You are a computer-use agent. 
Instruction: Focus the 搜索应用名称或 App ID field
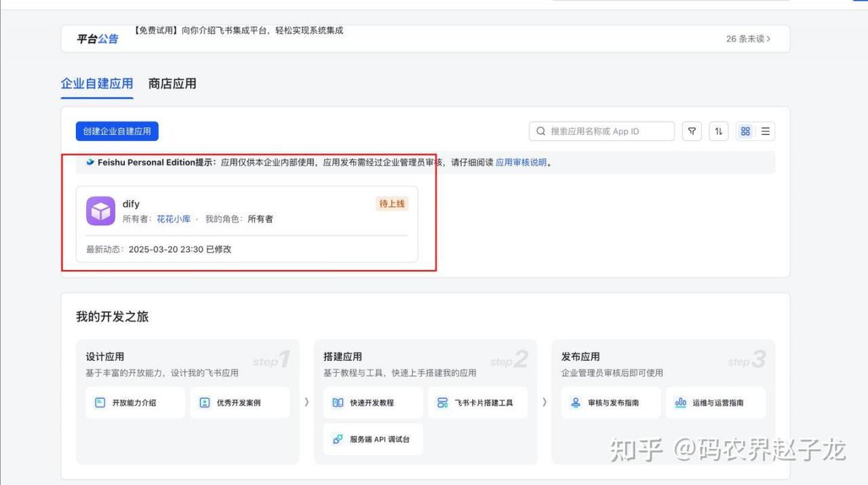point(601,132)
